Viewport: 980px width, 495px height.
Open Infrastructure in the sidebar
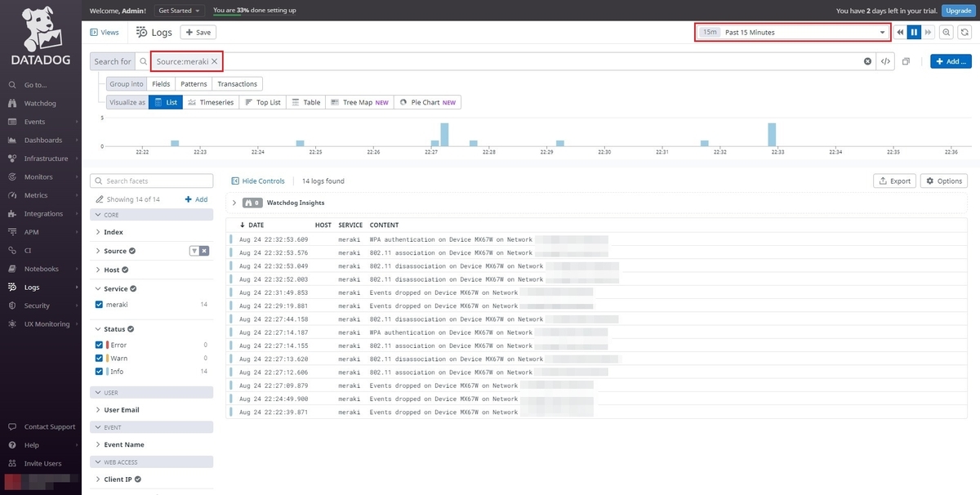(46, 158)
